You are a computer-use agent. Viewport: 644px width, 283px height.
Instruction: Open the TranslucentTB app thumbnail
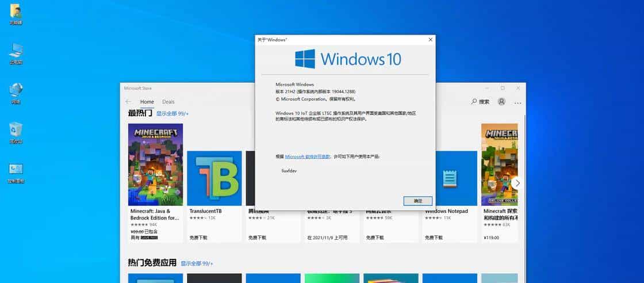pyautogui.click(x=214, y=178)
